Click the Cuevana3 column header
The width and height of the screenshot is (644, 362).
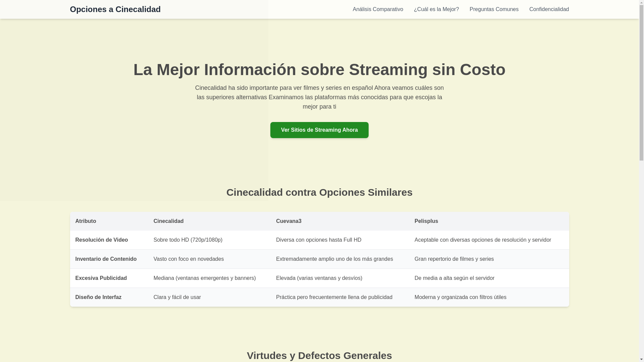pos(340,221)
